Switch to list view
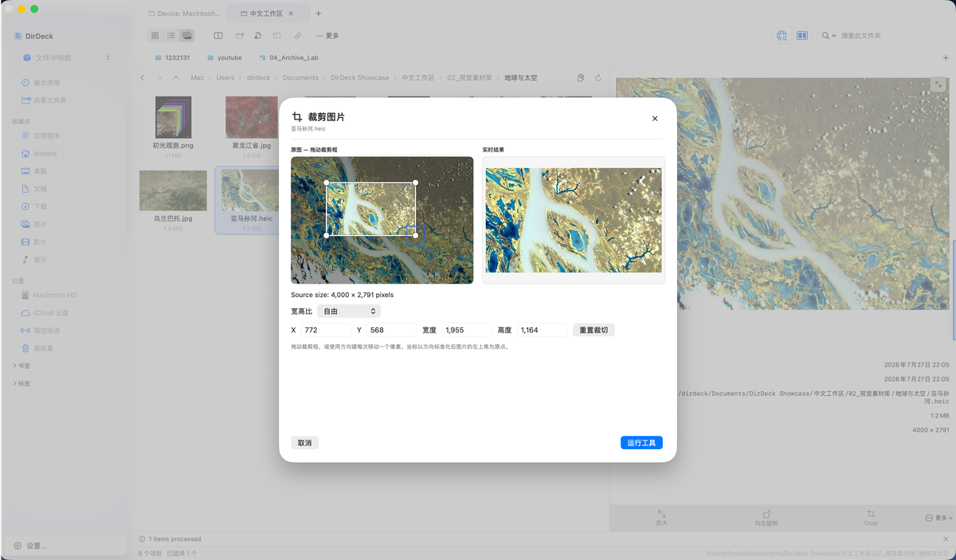956x560 pixels. coord(171,36)
